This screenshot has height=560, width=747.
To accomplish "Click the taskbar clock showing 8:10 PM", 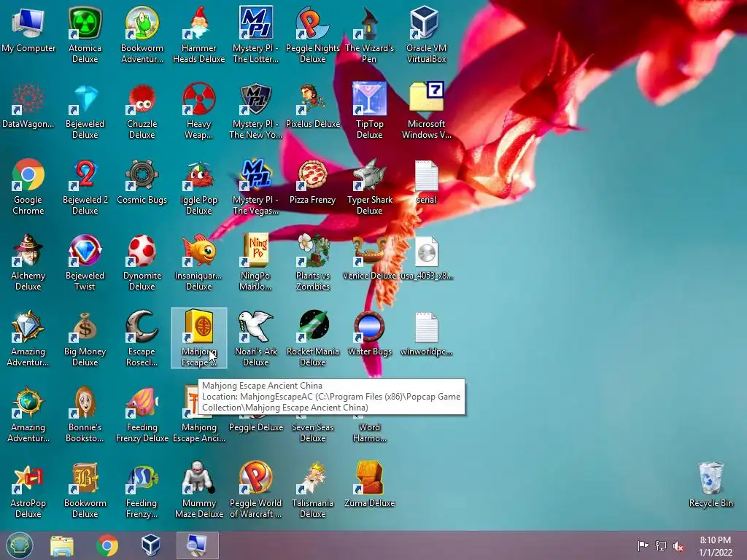I will 715,546.
